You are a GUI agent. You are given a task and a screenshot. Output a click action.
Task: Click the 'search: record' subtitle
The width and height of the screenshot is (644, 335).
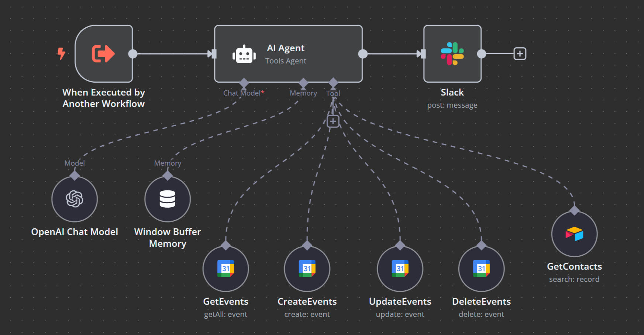click(x=574, y=279)
